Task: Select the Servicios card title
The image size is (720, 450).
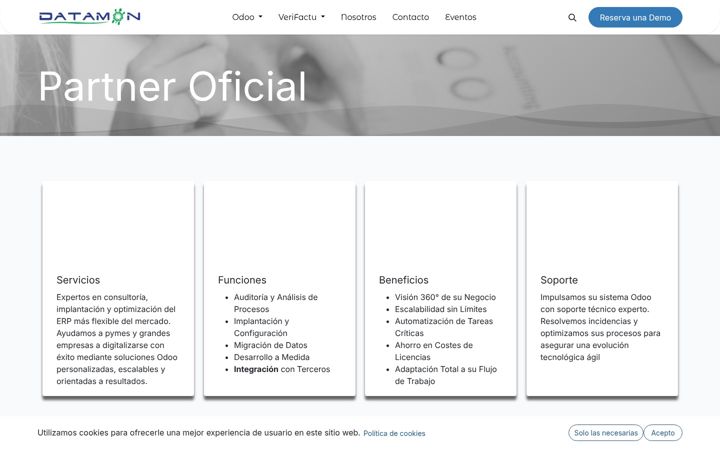Action: [x=78, y=280]
